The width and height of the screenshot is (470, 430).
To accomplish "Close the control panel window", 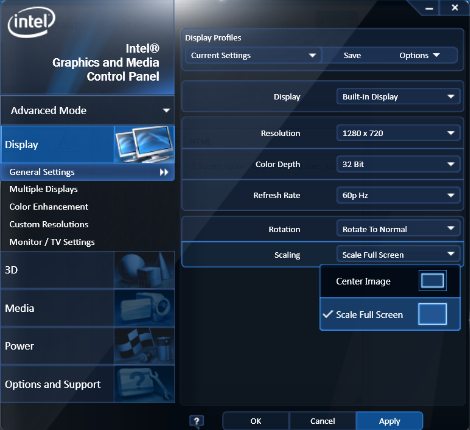I will click(455, 7).
